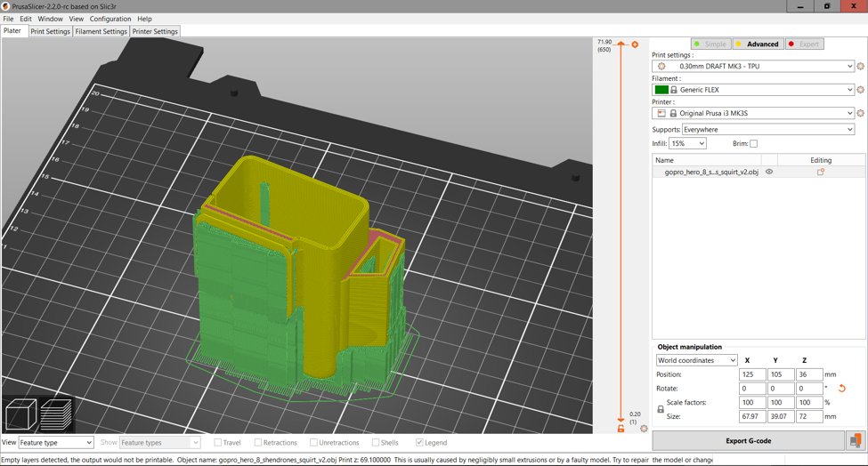Click the Position Y field showing 105
868x466 pixels.
point(781,374)
